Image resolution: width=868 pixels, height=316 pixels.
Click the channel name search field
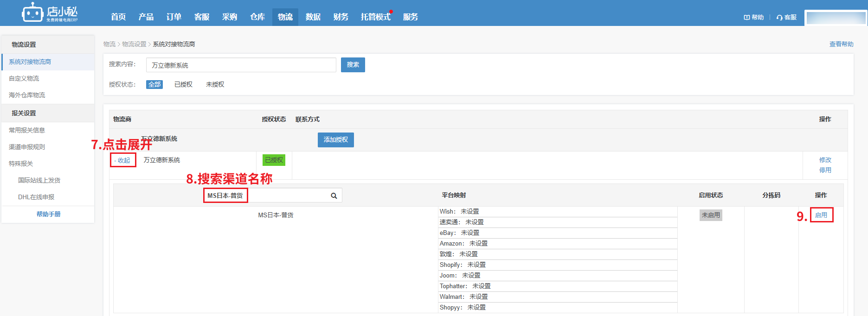[x=273, y=196]
